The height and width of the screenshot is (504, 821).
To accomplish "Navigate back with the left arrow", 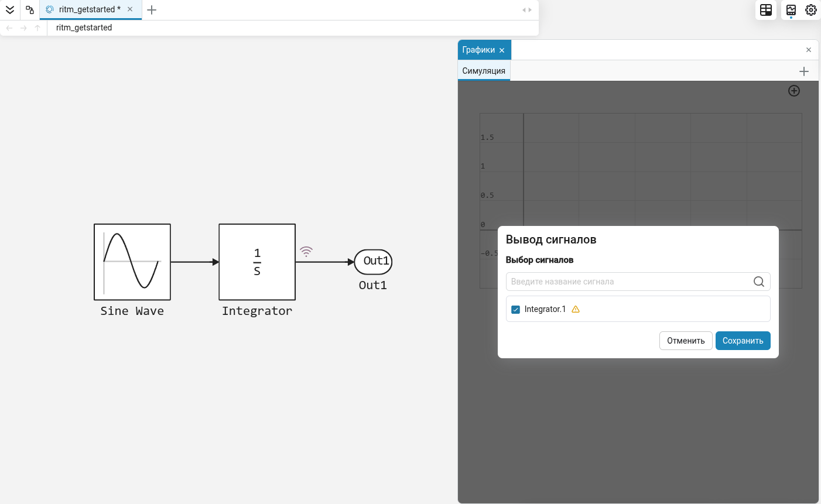I will [9, 28].
